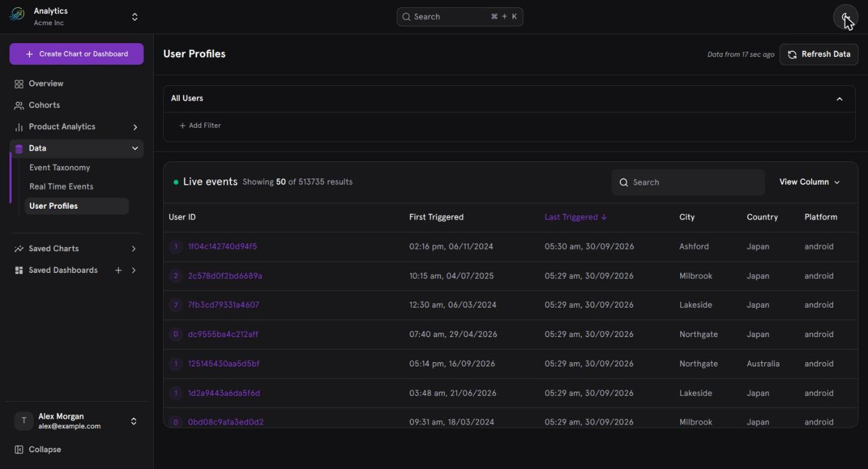Click the Data database icon
The image size is (868, 469).
(19, 149)
